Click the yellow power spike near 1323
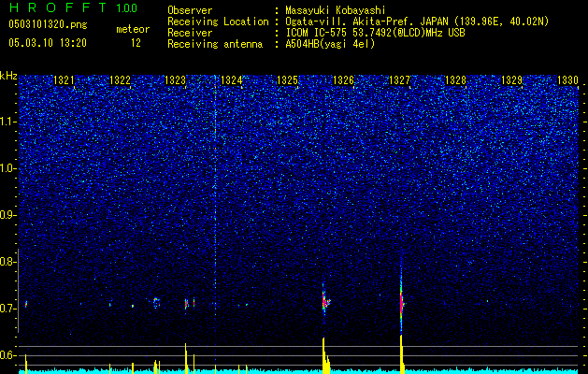 186,358
